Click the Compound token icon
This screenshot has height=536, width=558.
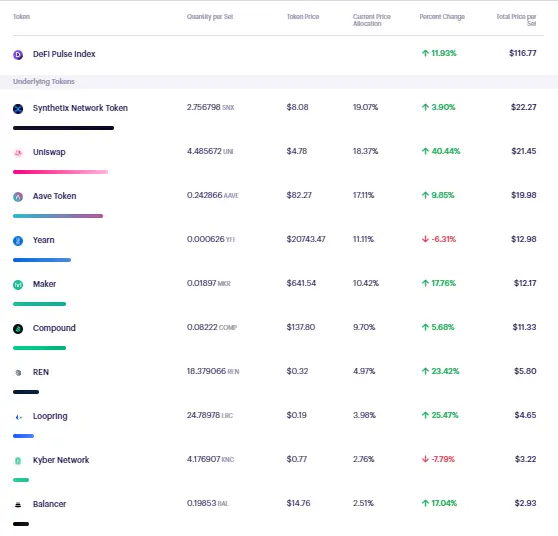(18, 329)
